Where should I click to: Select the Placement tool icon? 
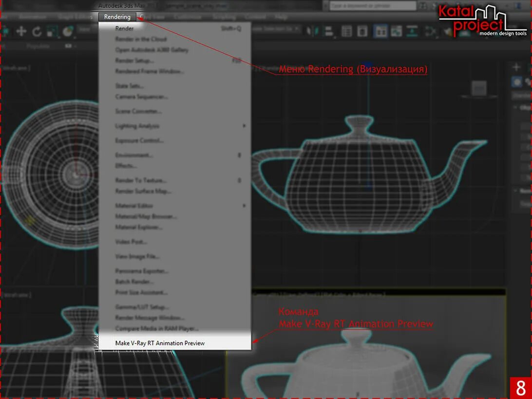pos(68,32)
